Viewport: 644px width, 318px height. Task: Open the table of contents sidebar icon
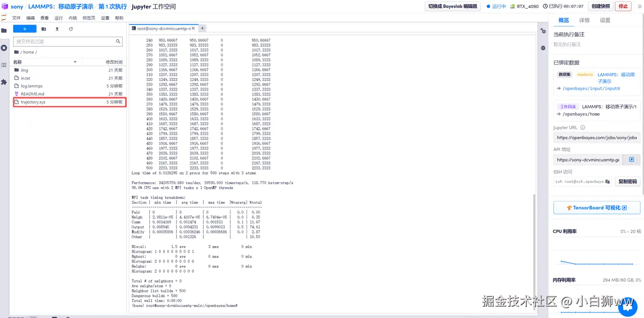(x=4, y=65)
